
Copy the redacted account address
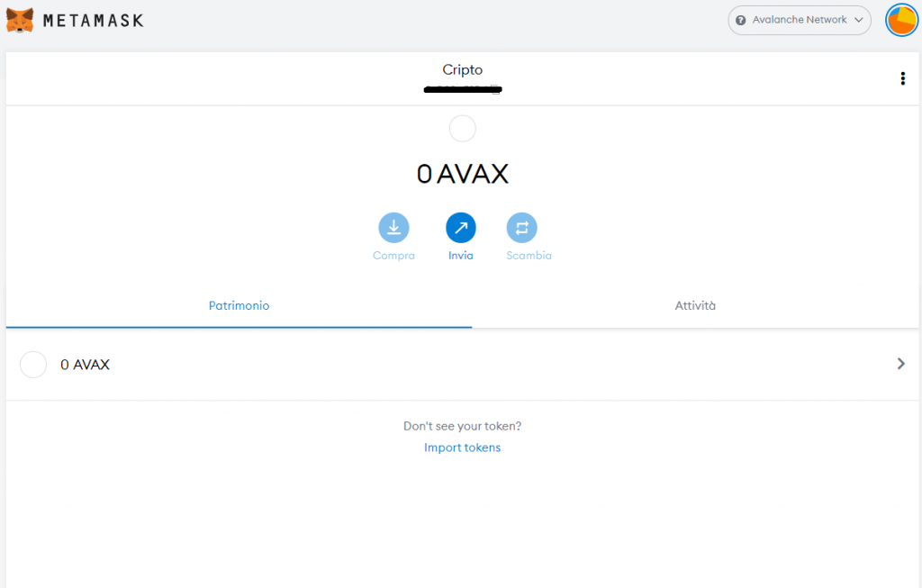tap(463, 89)
